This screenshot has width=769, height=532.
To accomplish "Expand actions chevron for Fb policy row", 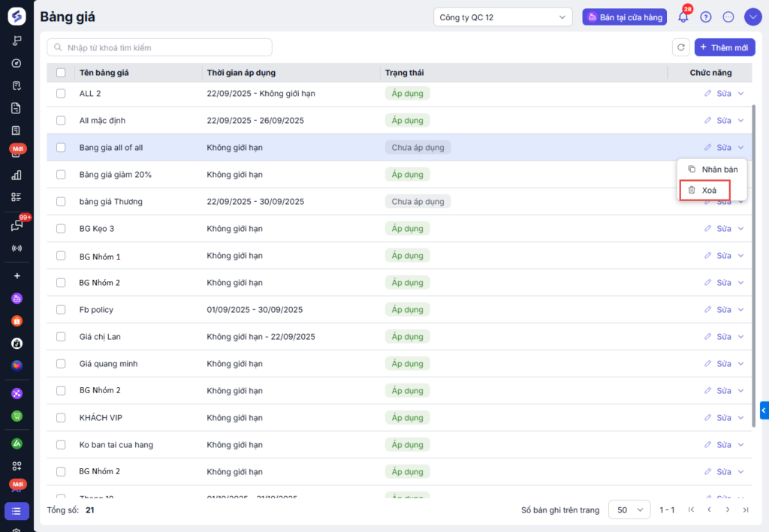I will click(740, 310).
